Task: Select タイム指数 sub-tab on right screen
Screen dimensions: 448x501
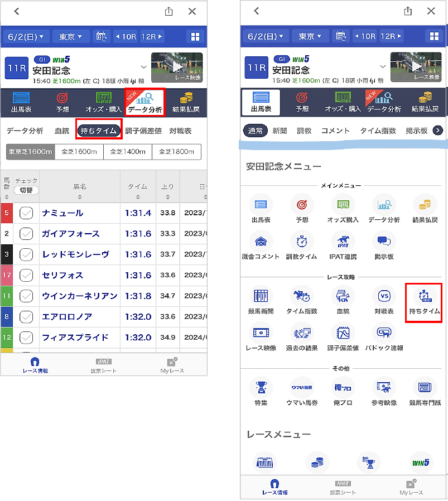Action: tap(378, 131)
